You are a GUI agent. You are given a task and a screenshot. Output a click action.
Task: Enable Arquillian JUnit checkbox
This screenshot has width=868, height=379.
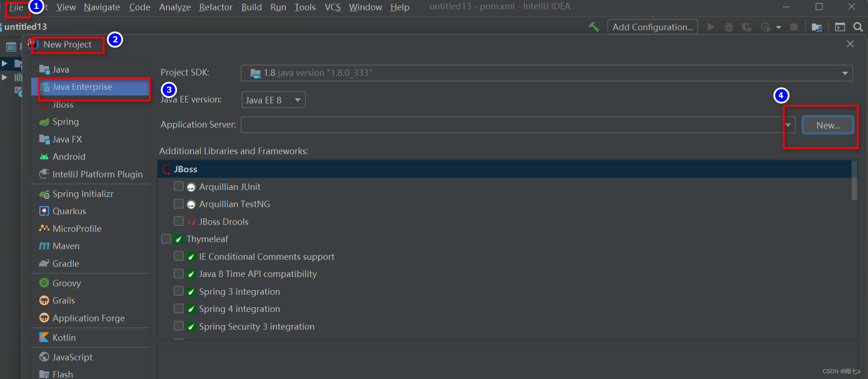click(178, 186)
